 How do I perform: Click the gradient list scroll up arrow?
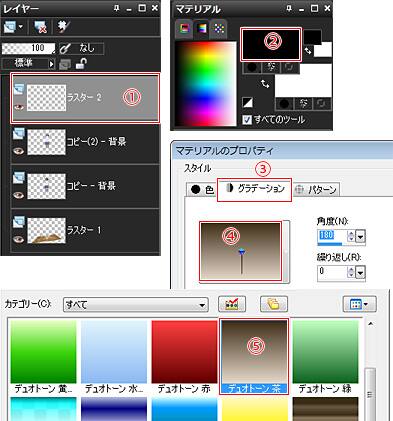point(370,324)
